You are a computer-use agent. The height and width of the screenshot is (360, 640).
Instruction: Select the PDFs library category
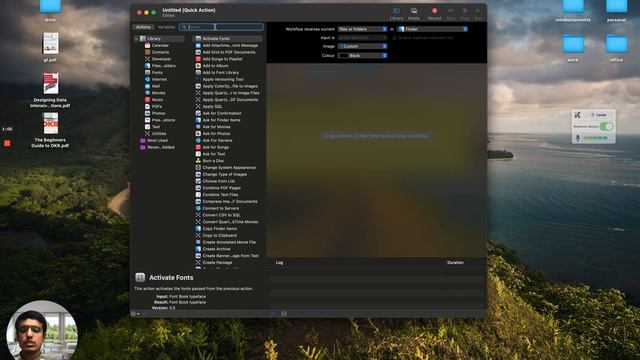[153, 107]
